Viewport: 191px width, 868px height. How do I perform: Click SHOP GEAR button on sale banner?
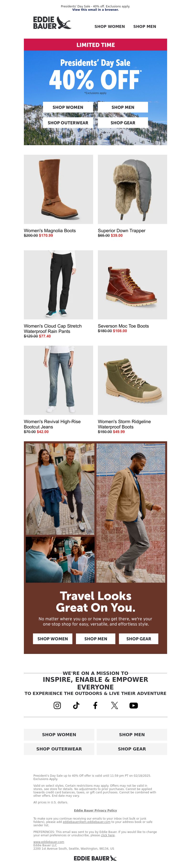click(x=123, y=123)
